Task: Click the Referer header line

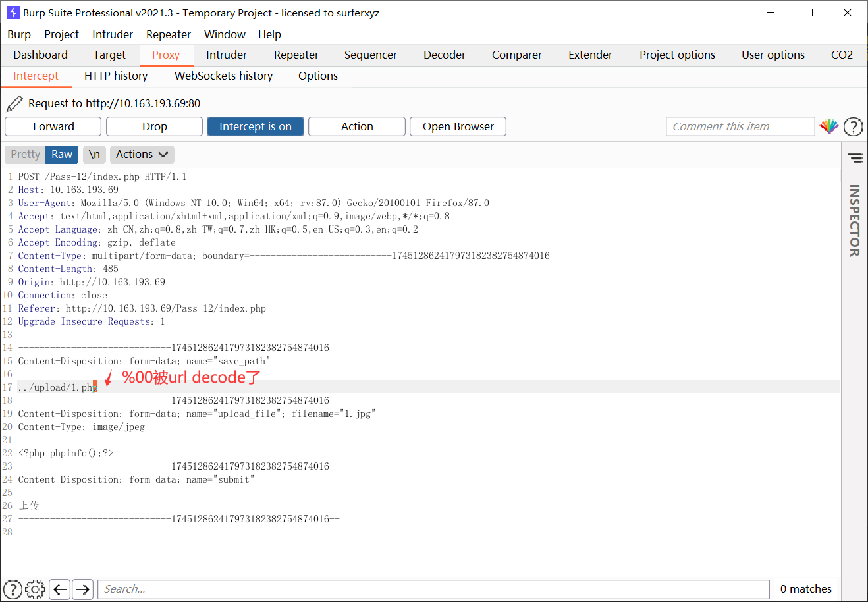Action: click(x=142, y=308)
